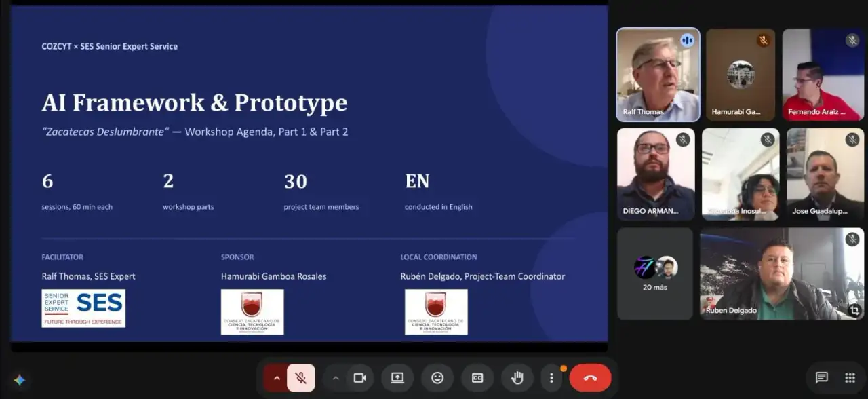Open the in-call chat panel
Screen dimensions: 868x399
pos(821,378)
